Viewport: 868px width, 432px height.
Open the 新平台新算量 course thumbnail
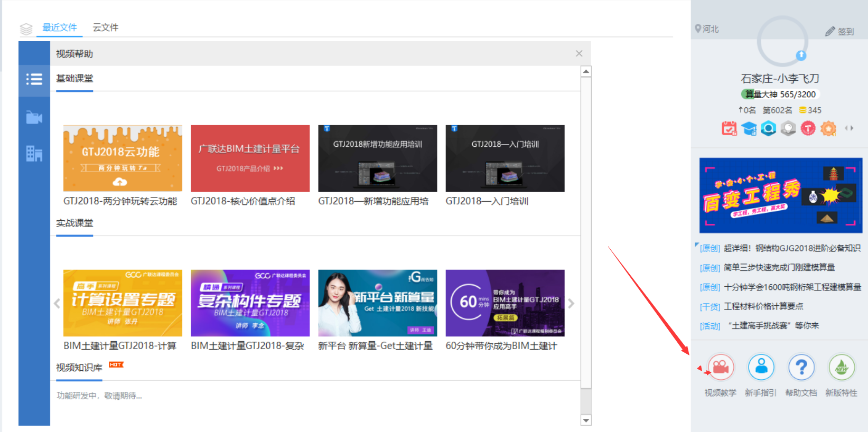[377, 303]
